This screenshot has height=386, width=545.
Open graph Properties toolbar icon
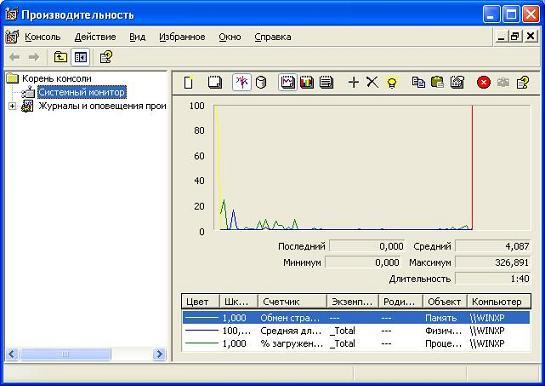457,82
